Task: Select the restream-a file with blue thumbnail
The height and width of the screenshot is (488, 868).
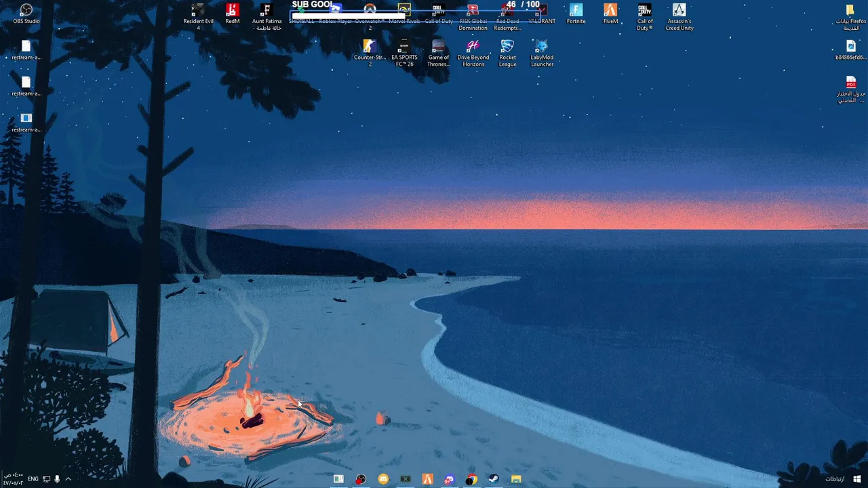Action: [26, 122]
